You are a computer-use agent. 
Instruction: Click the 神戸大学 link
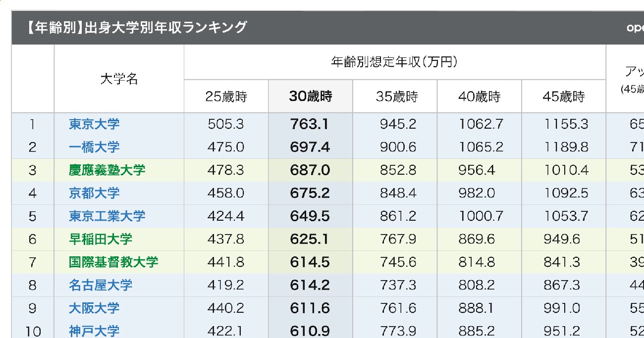tap(94, 331)
